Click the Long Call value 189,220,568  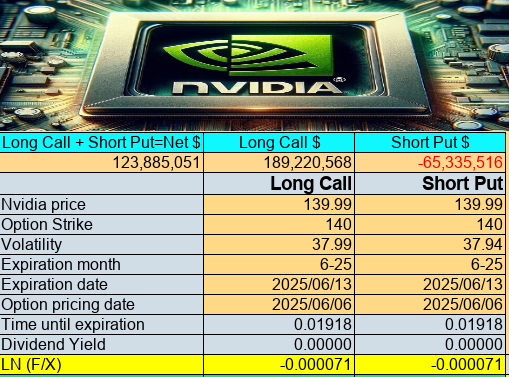[x=279, y=163]
